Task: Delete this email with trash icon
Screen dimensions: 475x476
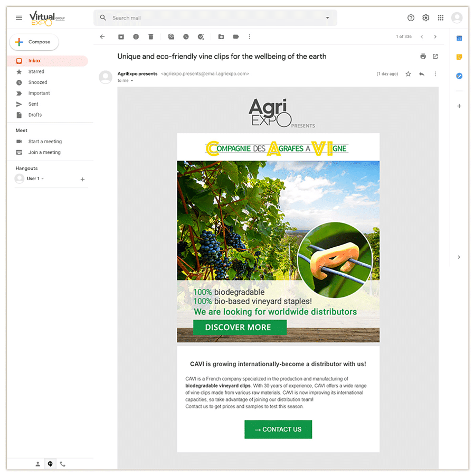Action: [151, 37]
